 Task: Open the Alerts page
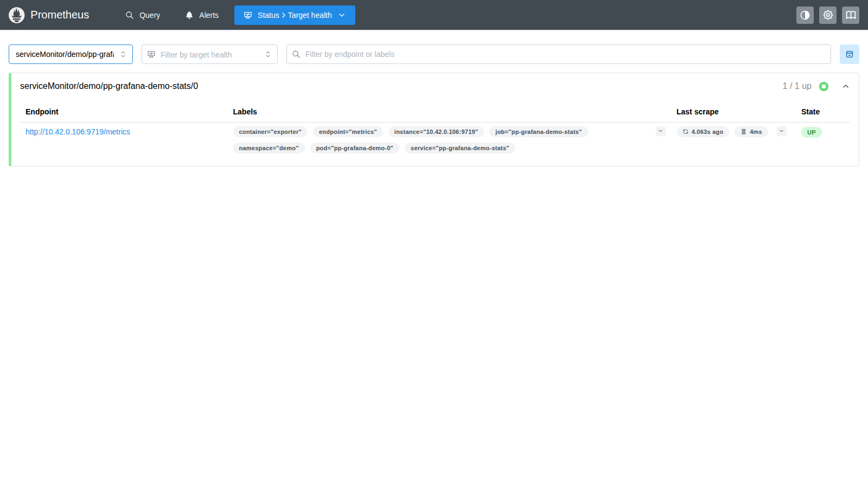click(202, 15)
